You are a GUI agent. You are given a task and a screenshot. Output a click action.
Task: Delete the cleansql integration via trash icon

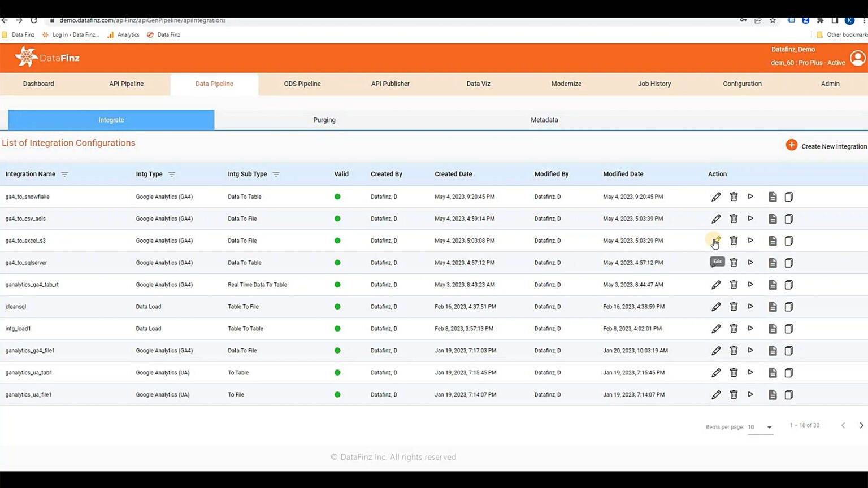[734, 307]
